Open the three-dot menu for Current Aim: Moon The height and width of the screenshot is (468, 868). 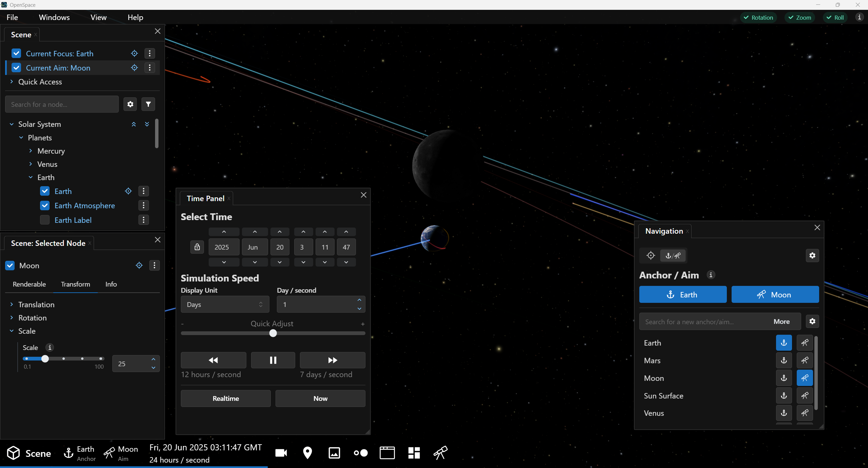150,68
